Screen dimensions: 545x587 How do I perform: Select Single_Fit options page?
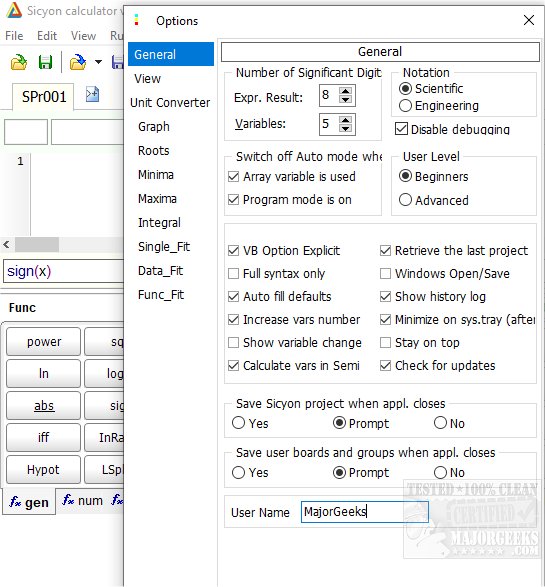pos(164,247)
